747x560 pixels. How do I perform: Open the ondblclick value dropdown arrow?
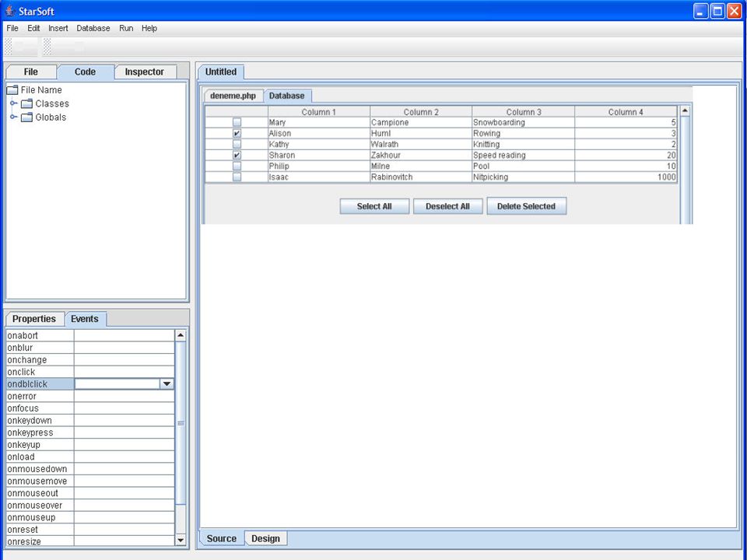pos(167,383)
